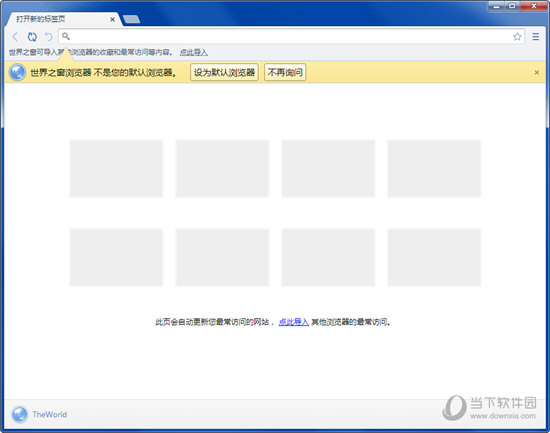Click the refresh page icon
This screenshot has width=550, height=433.
coord(32,36)
